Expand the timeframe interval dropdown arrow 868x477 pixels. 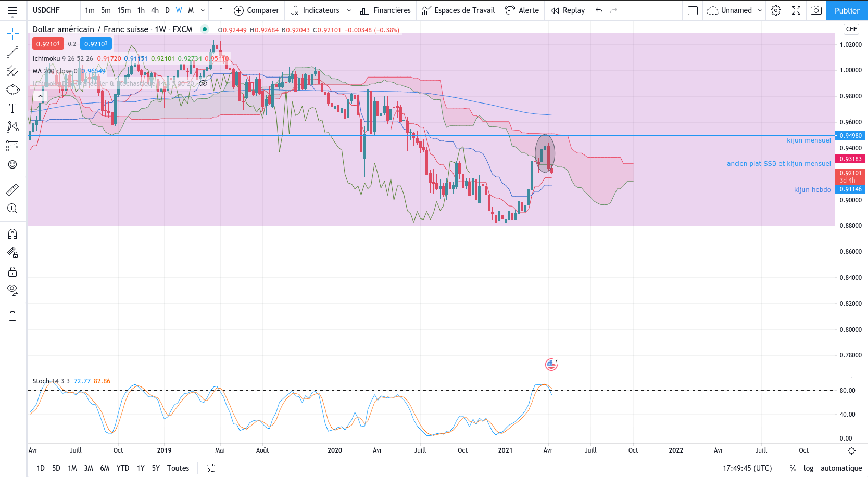203,10
